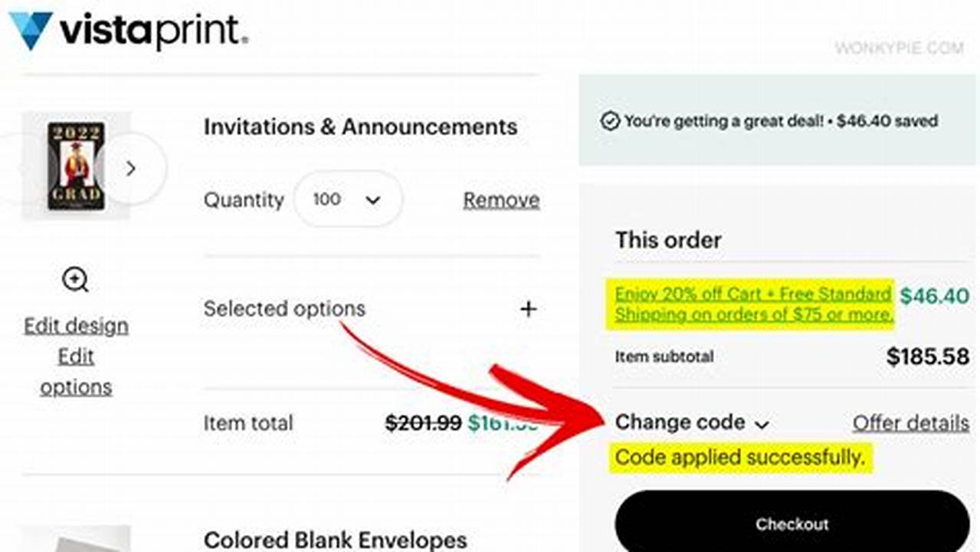
Task: Click the checkmark badge in the savings banner
Action: (609, 120)
